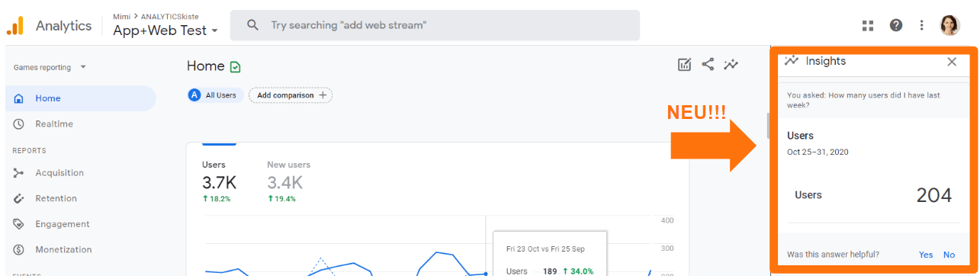Open the three-dot more options menu
The width and height of the screenshot is (980, 279).
coord(922,25)
